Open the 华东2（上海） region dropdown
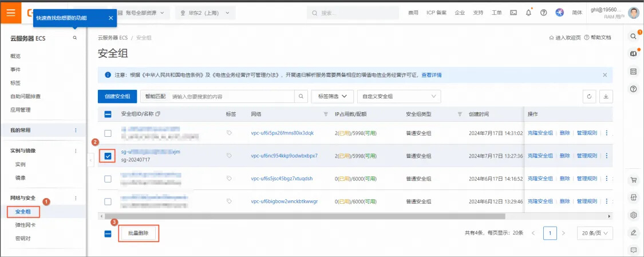This screenshot has height=257, width=644. pyautogui.click(x=204, y=13)
